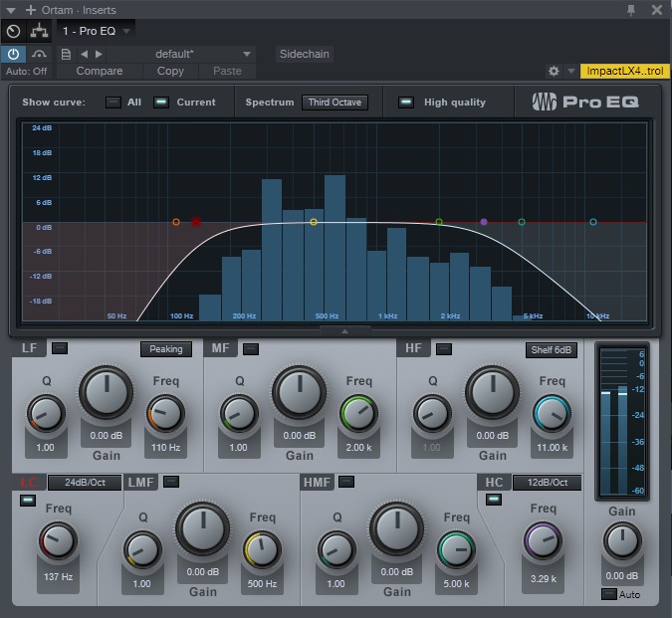Click the Paste button

[227, 71]
